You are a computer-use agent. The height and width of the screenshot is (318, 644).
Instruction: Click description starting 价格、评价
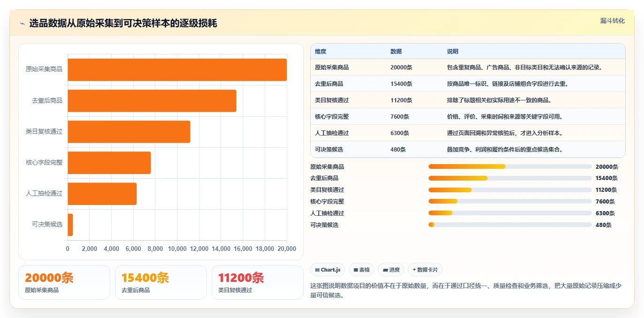pyautogui.click(x=505, y=117)
